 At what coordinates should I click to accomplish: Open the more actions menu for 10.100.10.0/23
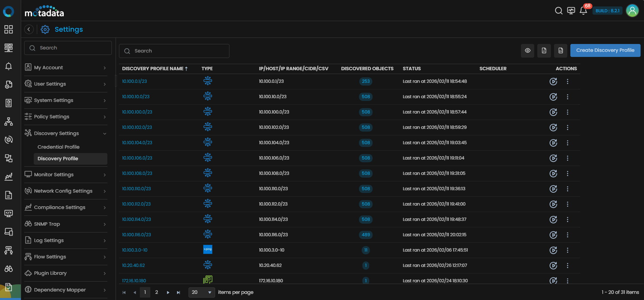coord(567,97)
